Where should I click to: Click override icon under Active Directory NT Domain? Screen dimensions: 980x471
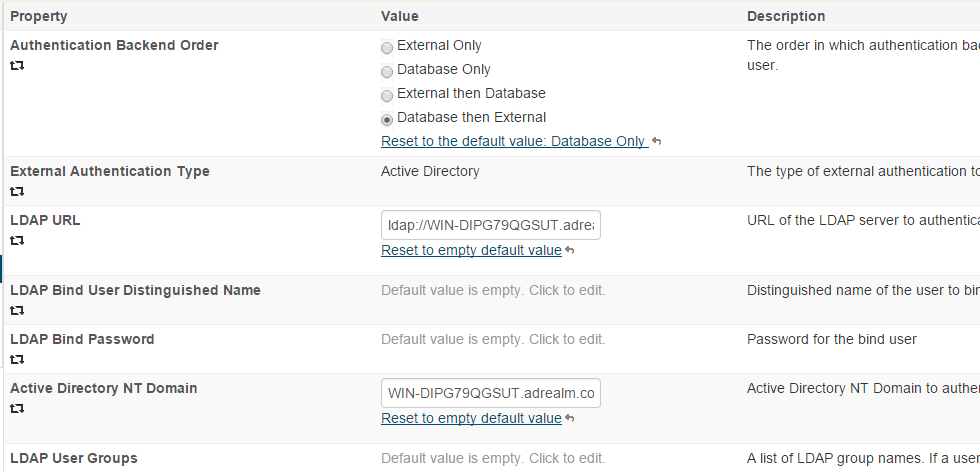[17, 409]
